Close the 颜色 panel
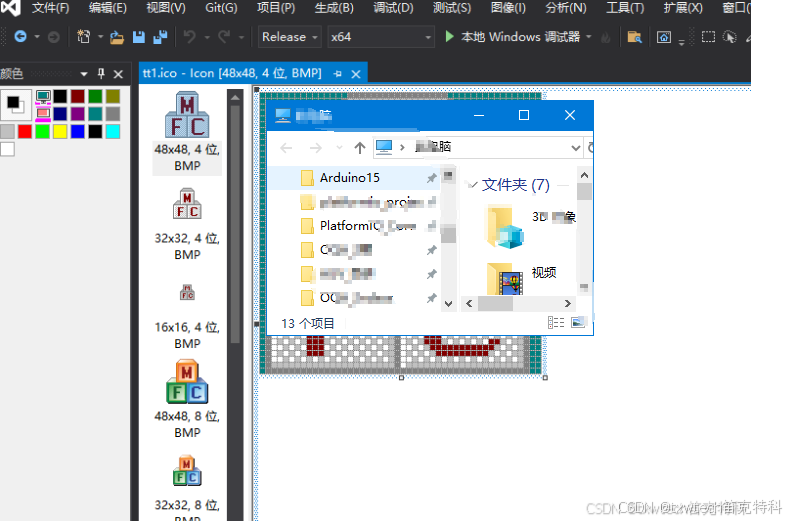 (x=118, y=74)
